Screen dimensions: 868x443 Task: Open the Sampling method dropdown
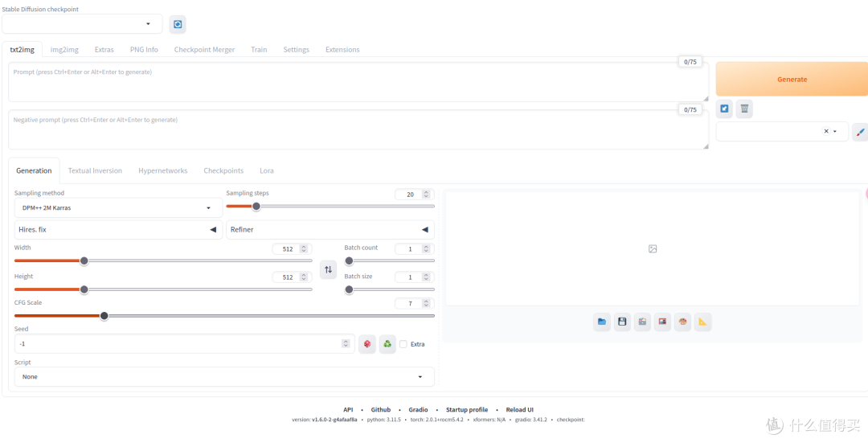coord(118,207)
